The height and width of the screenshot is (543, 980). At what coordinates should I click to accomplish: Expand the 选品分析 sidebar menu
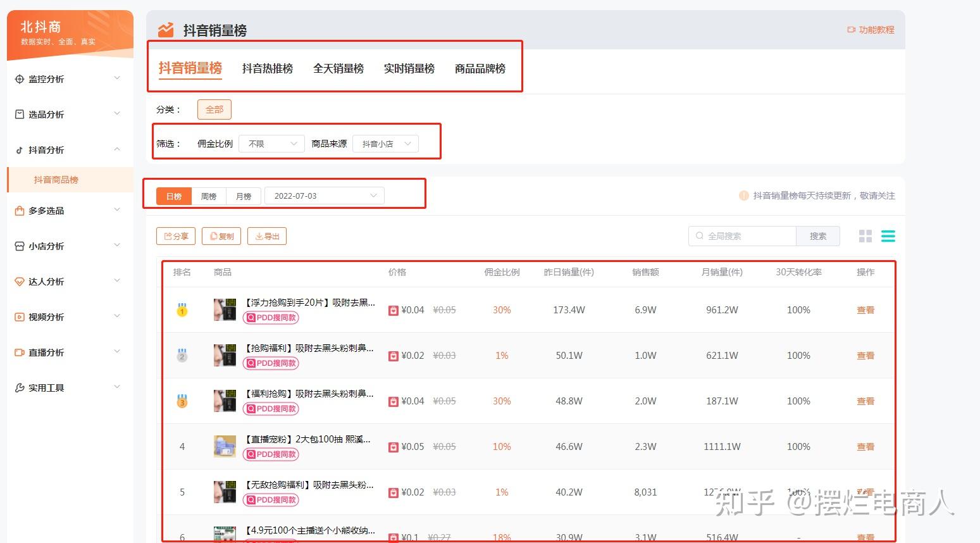point(116,114)
